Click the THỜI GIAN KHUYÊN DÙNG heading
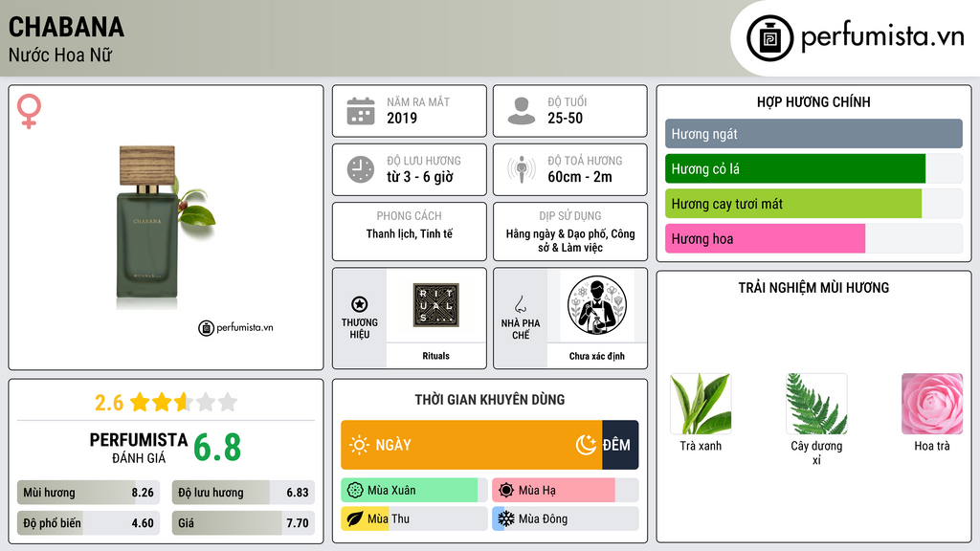 point(490,400)
